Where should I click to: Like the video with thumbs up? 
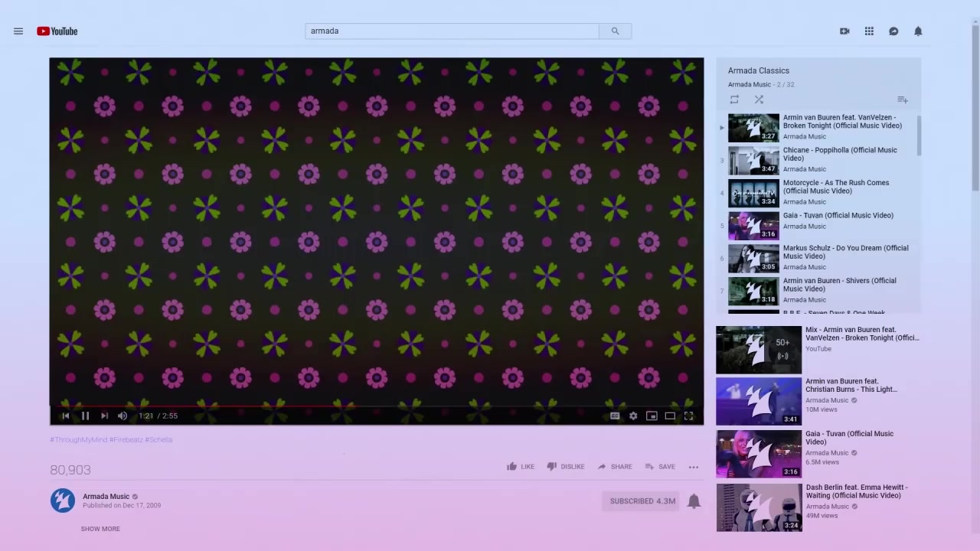[521, 467]
